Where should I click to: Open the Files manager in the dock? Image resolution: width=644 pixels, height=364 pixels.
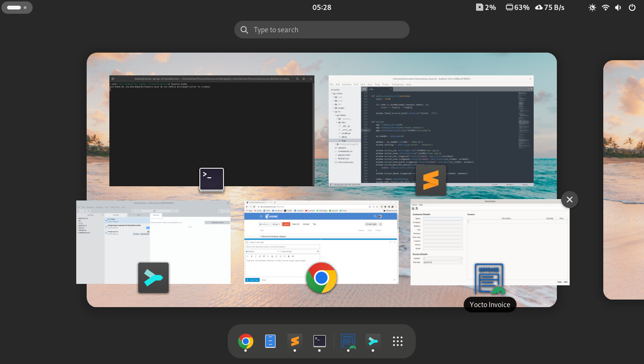[x=270, y=341]
